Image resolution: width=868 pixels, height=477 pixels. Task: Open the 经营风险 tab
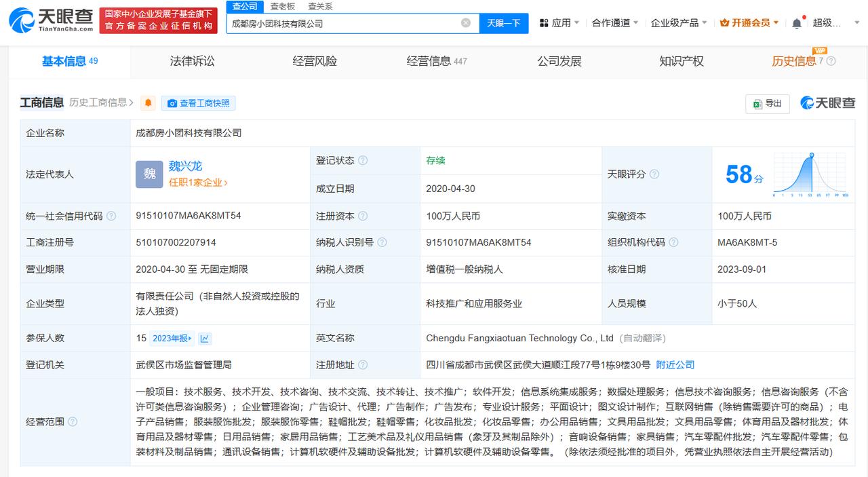(315, 61)
